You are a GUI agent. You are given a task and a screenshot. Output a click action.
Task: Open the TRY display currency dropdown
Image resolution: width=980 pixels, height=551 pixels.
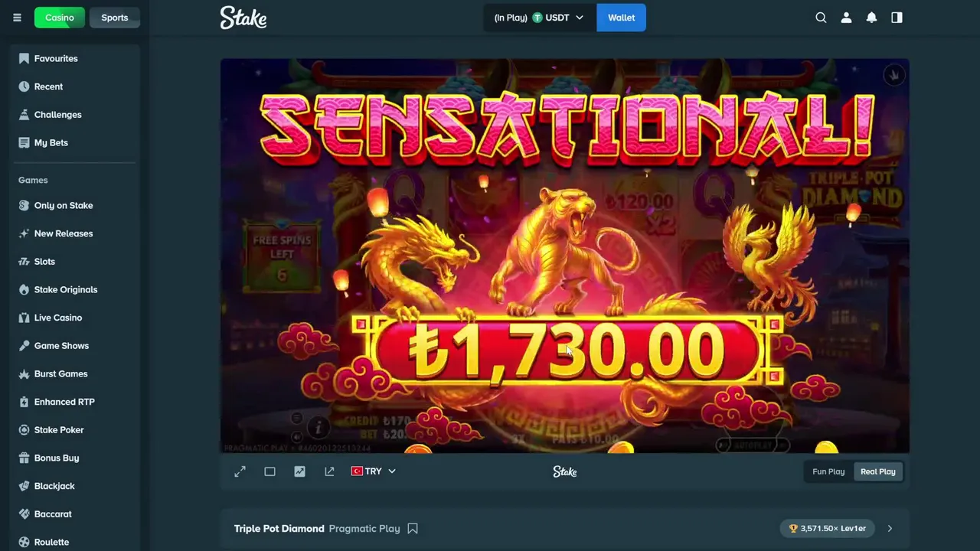373,471
